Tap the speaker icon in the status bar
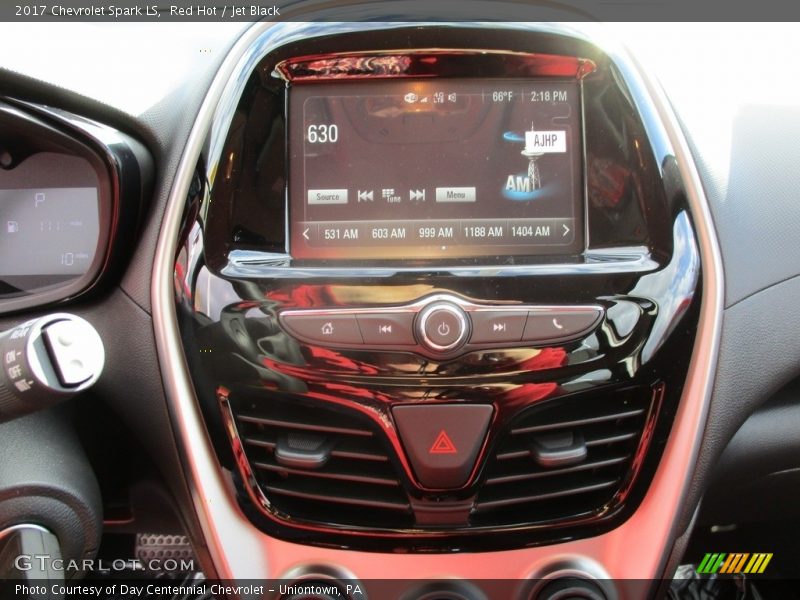 tap(452, 97)
